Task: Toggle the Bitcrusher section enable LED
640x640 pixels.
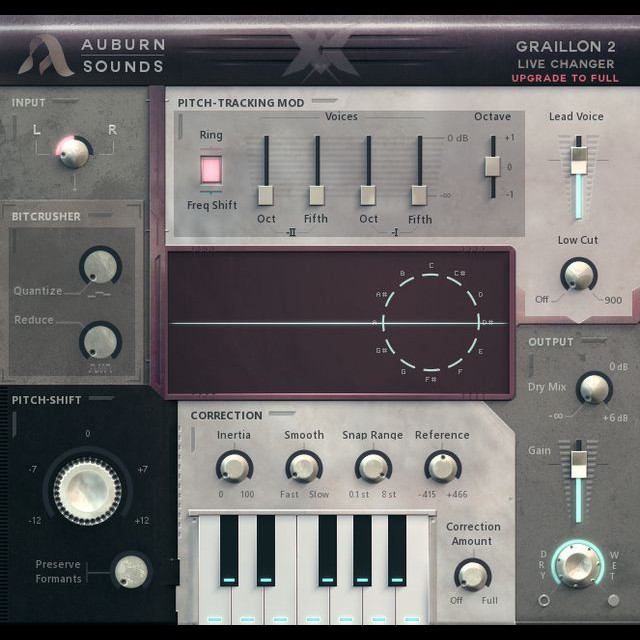Action: (100, 215)
